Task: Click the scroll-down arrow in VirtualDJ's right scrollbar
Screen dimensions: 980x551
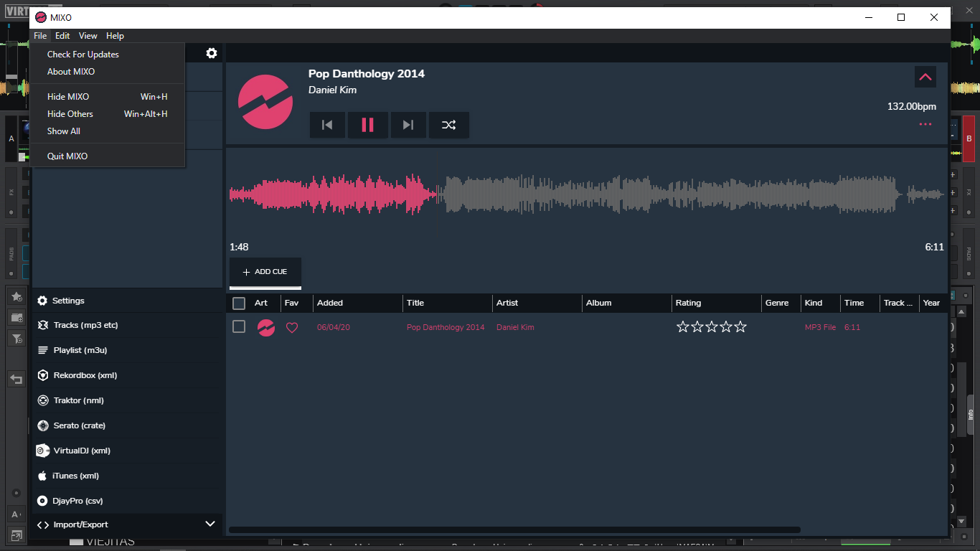Action: tap(962, 522)
